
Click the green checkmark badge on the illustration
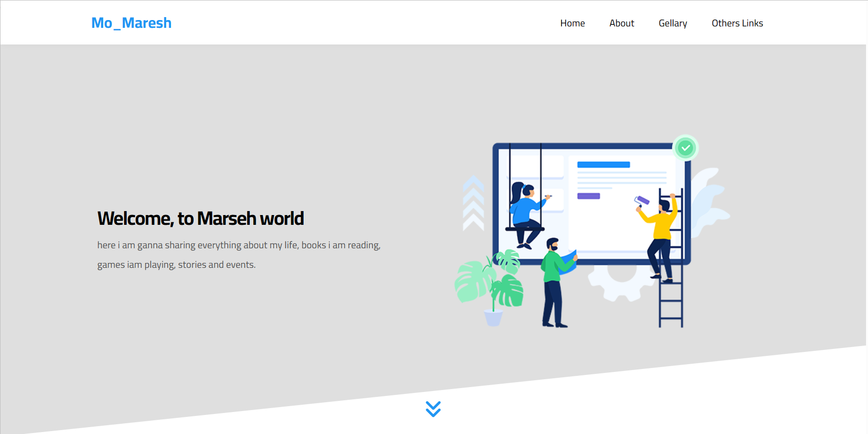tap(685, 148)
